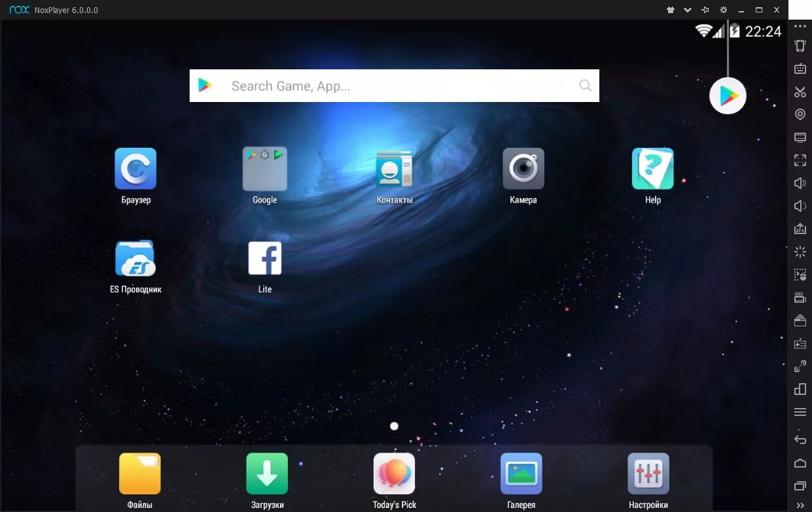The width and height of the screenshot is (812, 512).
Task: Open Настройки in the dock
Action: coord(648,473)
